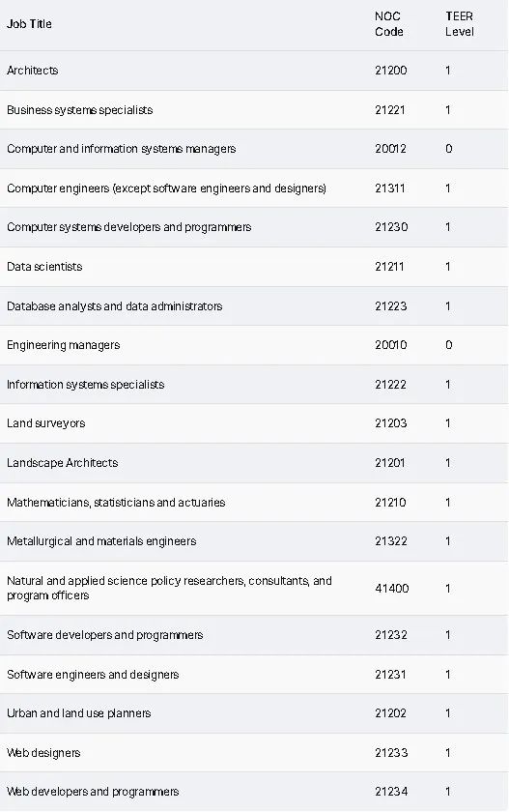Viewport: 509px width, 812px height.
Task: Select Software developers and programmers row
Action: click(x=254, y=635)
